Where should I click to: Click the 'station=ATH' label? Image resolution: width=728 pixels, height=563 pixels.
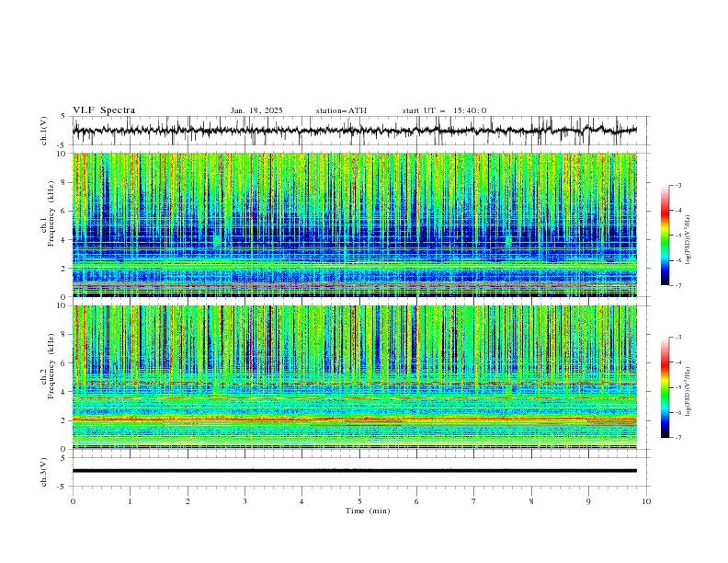coord(341,110)
